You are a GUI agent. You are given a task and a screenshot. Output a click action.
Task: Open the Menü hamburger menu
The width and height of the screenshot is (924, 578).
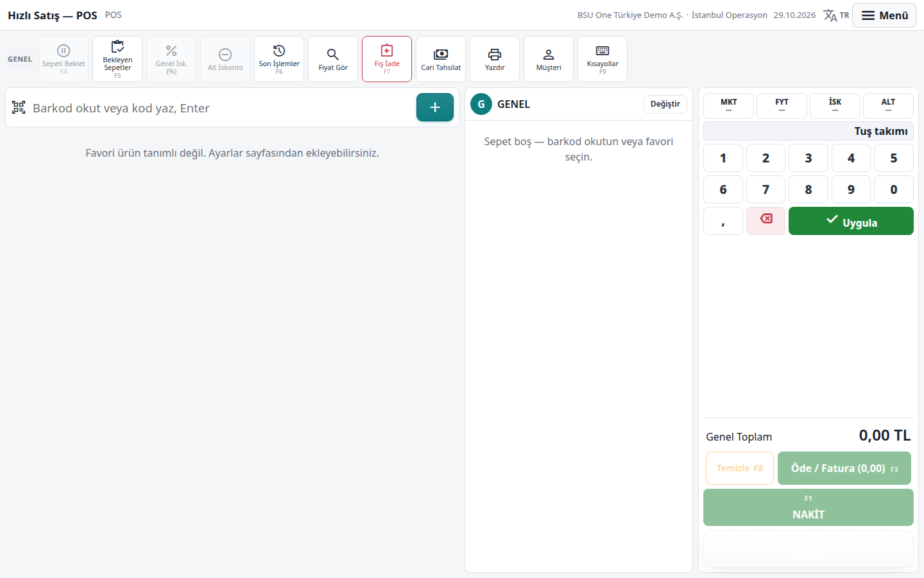tap(884, 15)
